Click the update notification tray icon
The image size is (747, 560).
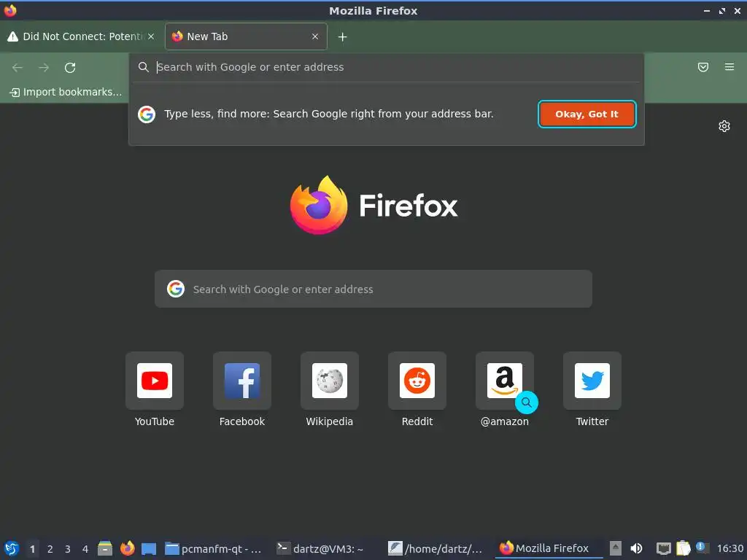701,547
